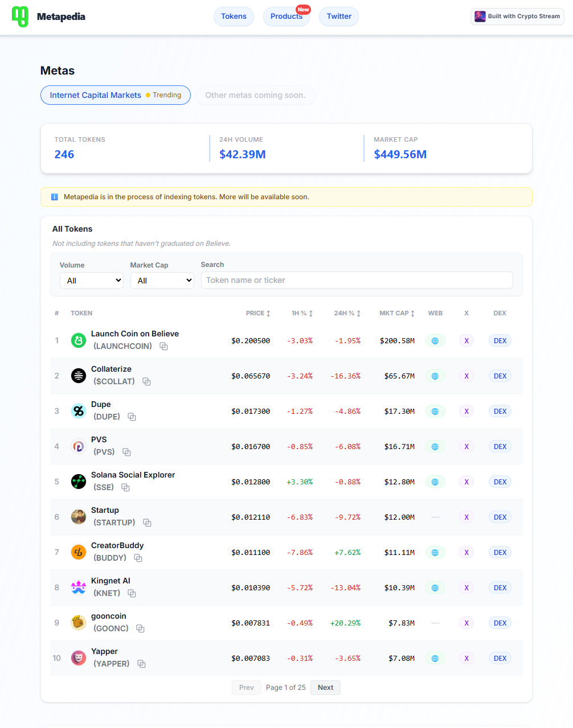Copy the DUPE token address
The image size is (573, 728).
click(x=132, y=417)
